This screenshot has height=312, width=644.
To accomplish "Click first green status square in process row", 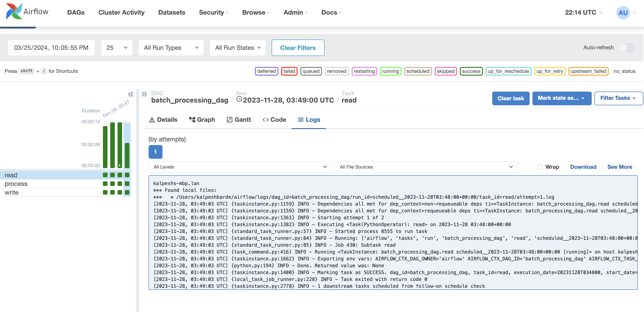I will tap(105, 184).
